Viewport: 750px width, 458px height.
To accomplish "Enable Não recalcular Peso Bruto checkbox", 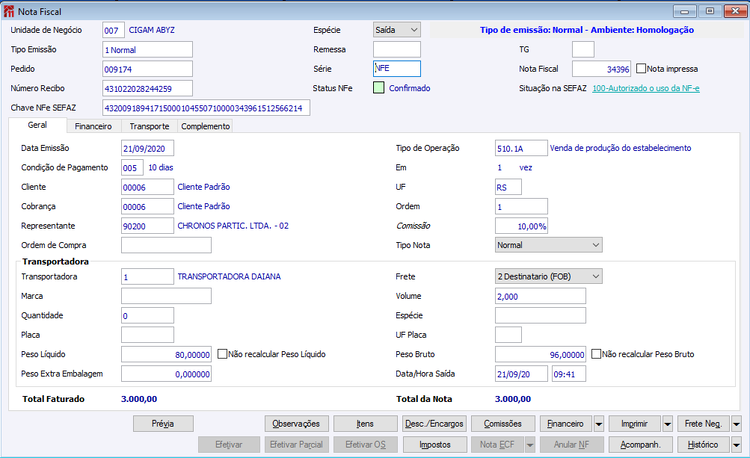I will point(596,354).
